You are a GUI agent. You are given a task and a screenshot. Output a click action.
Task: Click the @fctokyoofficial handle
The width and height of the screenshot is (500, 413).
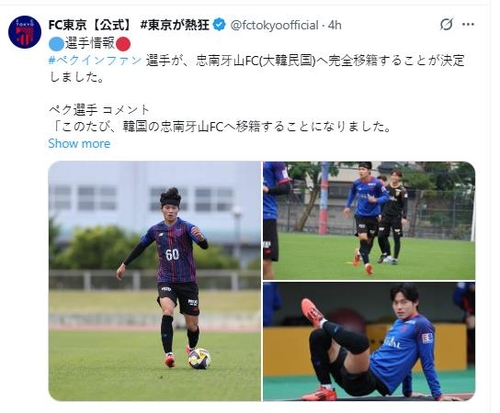(x=274, y=25)
